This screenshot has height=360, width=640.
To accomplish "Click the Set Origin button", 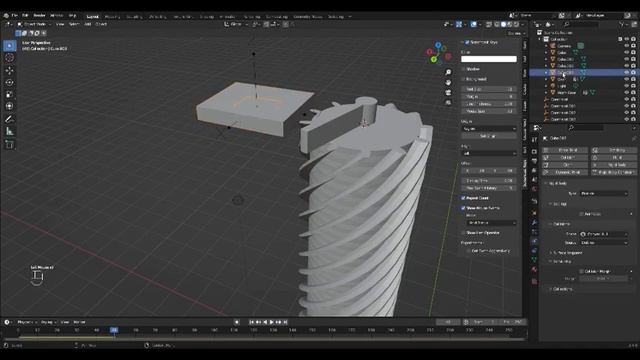I will coord(489,136).
